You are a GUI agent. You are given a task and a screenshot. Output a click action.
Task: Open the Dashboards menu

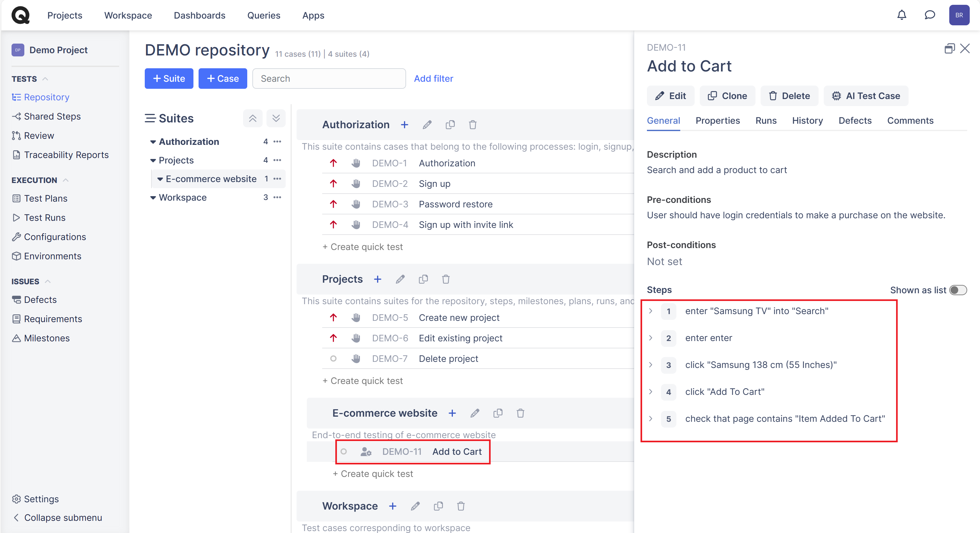(199, 15)
